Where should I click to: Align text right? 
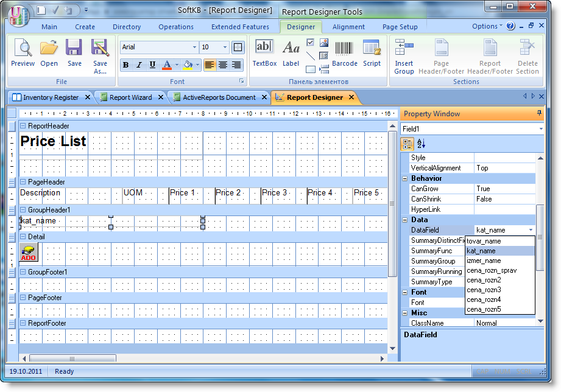236,65
